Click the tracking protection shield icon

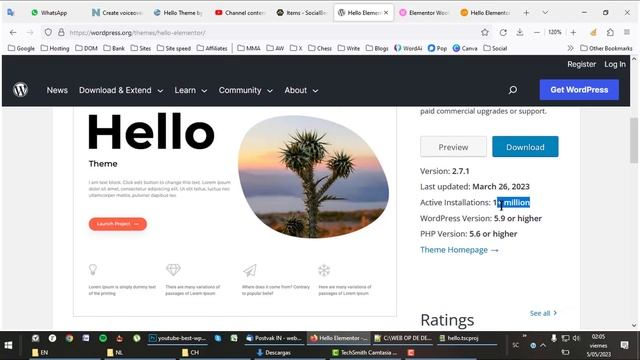click(x=48, y=32)
